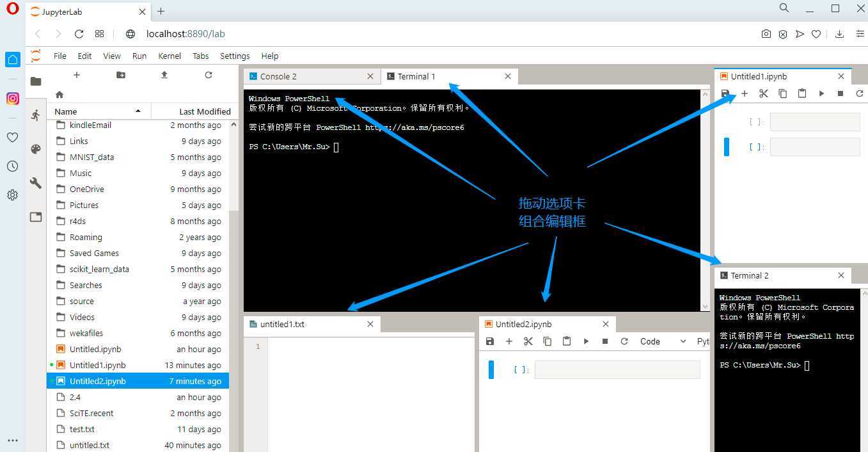Take a snapshot with Opera camera icon
The width and height of the screenshot is (868, 452).
click(x=766, y=34)
